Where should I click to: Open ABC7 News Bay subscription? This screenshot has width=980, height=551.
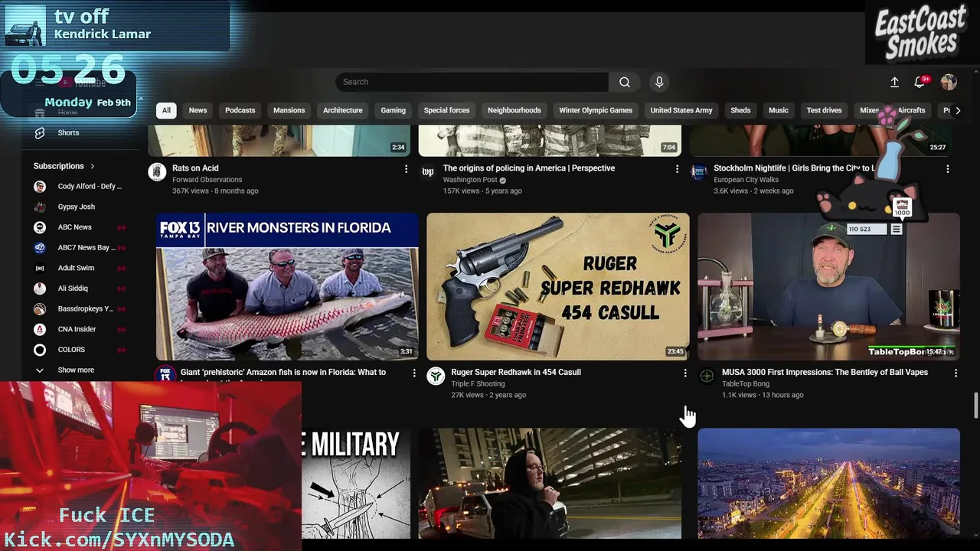click(x=80, y=247)
